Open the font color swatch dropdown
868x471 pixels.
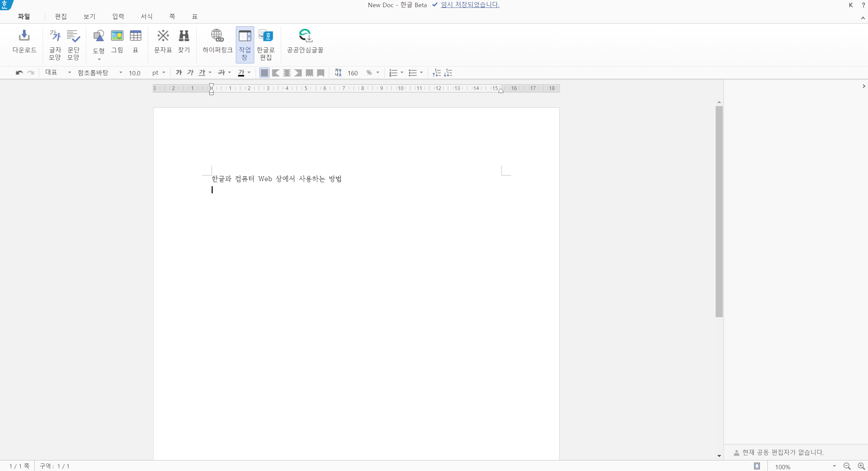(249, 73)
